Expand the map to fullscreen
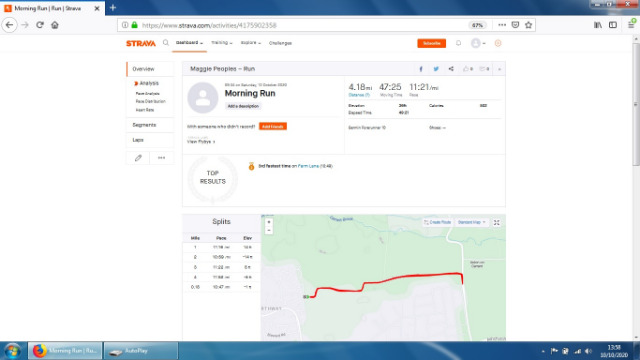 (x=496, y=222)
